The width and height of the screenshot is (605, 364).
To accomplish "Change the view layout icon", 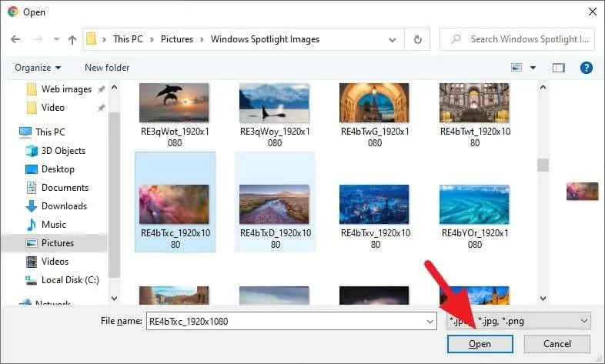I will 516,68.
